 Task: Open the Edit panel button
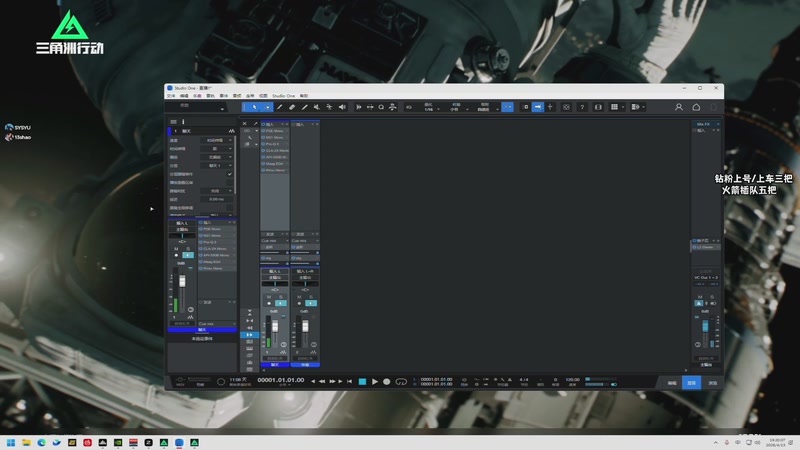click(x=672, y=382)
